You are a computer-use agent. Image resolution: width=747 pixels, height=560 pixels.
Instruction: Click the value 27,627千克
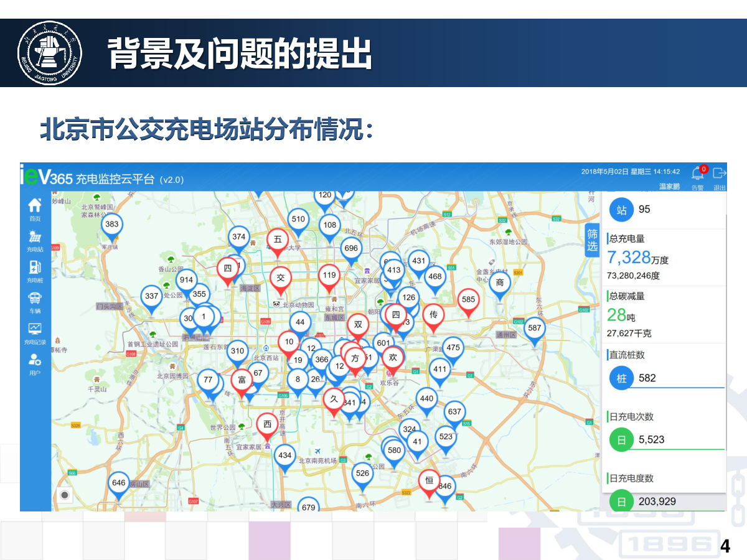pyautogui.click(x=629, y=334)
